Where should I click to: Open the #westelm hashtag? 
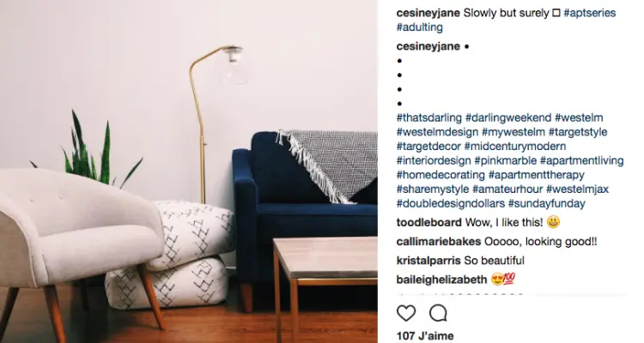click(x=579, y=117)
